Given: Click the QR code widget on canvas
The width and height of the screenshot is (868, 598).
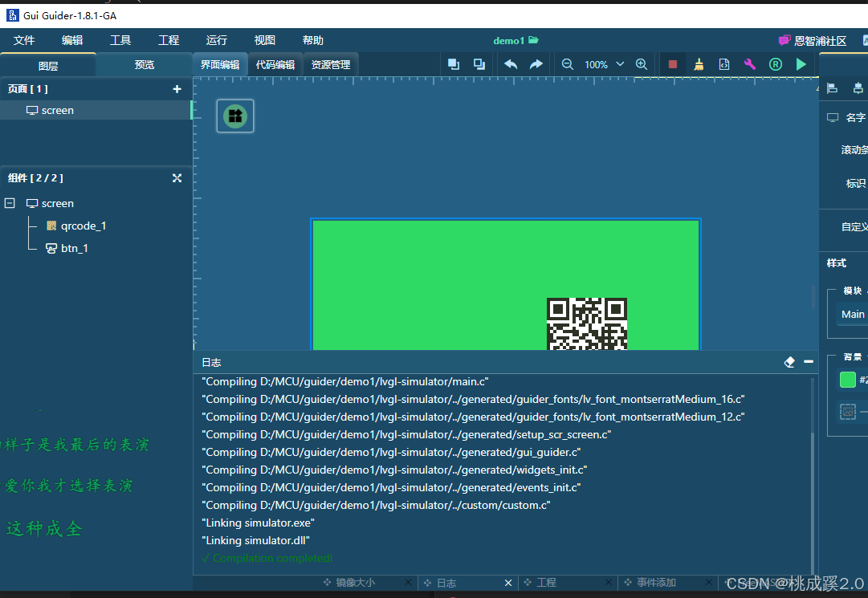Looking at the screenshot, I should pos(587,323).
